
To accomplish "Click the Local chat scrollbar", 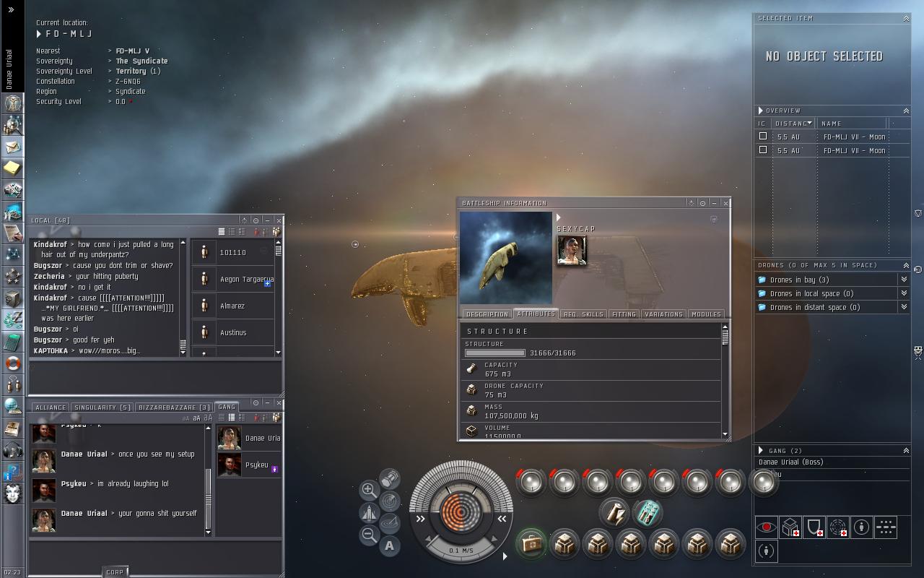I will click(x=183, y=297).
